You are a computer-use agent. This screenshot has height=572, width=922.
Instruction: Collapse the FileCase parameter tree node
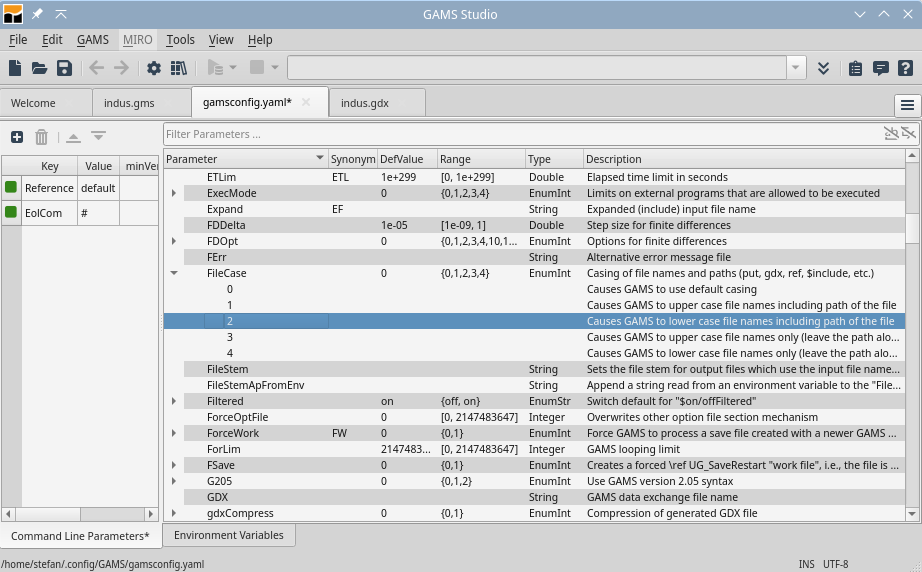174,273
